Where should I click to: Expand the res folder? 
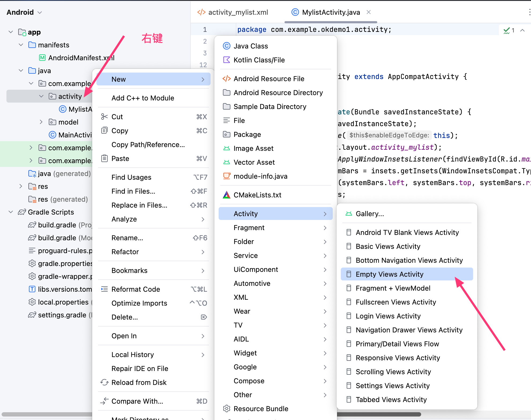pyautogui.click(x=21, y=186)
